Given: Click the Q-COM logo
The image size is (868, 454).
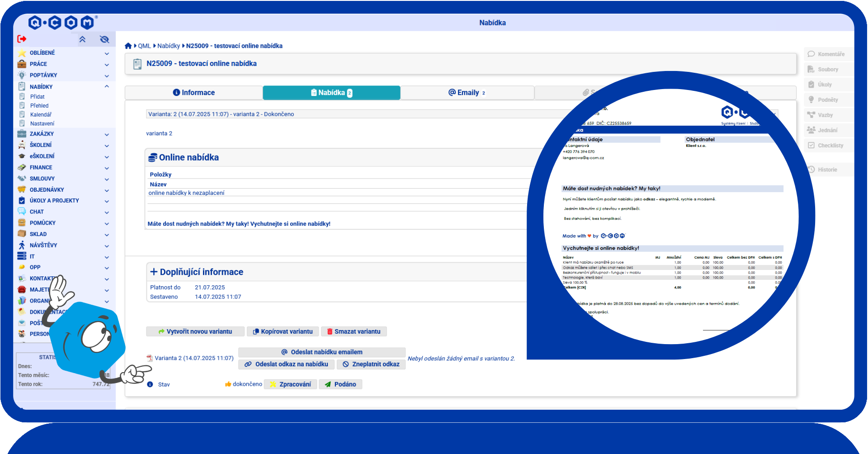Looking at the screenshot, I should coord(62,22).
